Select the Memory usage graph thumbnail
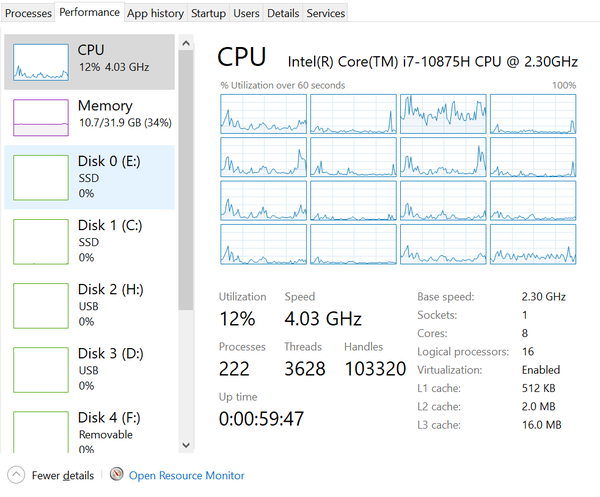 click(42, 117)
